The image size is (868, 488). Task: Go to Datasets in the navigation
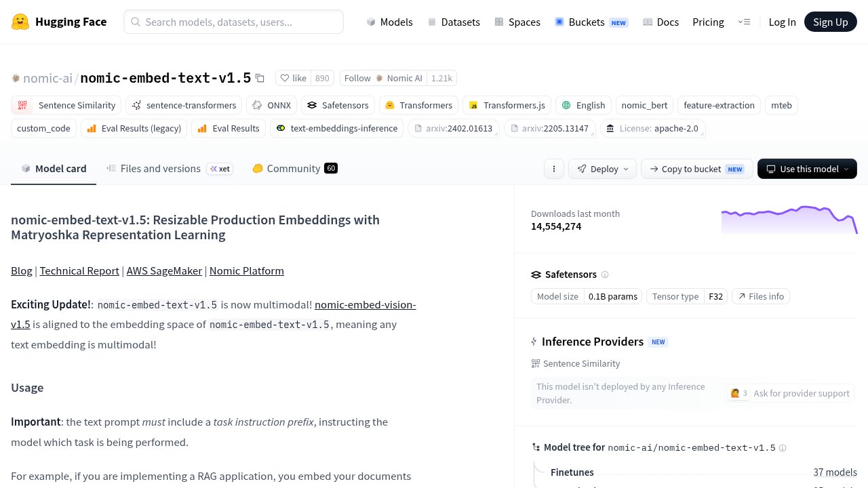pyautogui.click(x=454, y=22)
